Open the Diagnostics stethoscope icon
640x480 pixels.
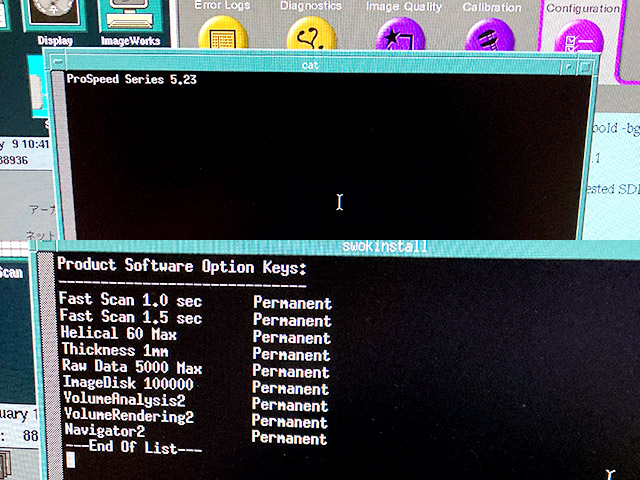(x=311, y=35)
